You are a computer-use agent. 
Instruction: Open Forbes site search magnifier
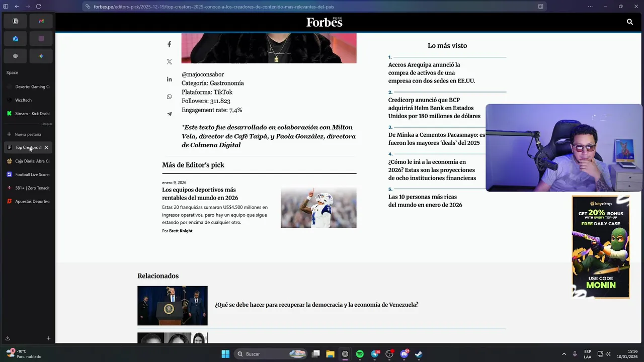pyautogui.click(x=629, y=22)
